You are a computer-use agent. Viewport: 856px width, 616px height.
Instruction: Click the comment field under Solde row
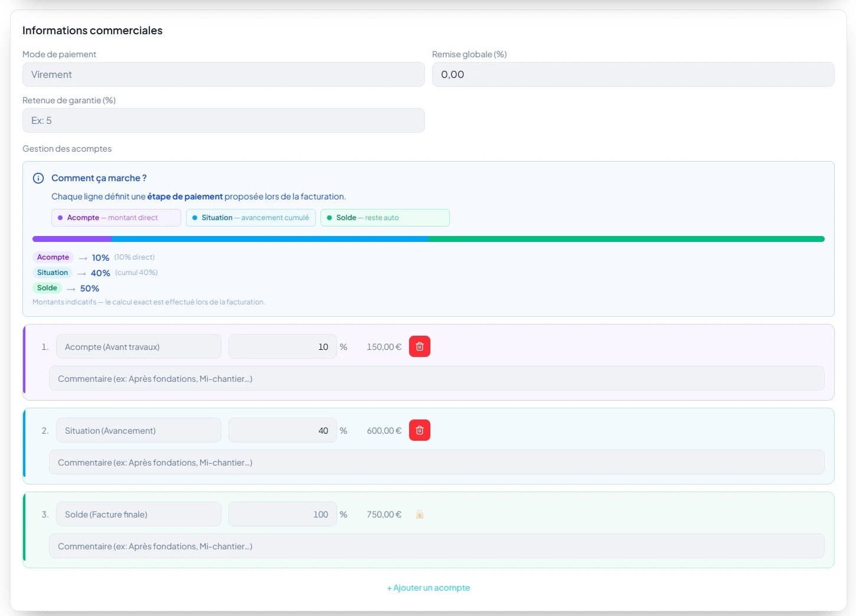436,546
